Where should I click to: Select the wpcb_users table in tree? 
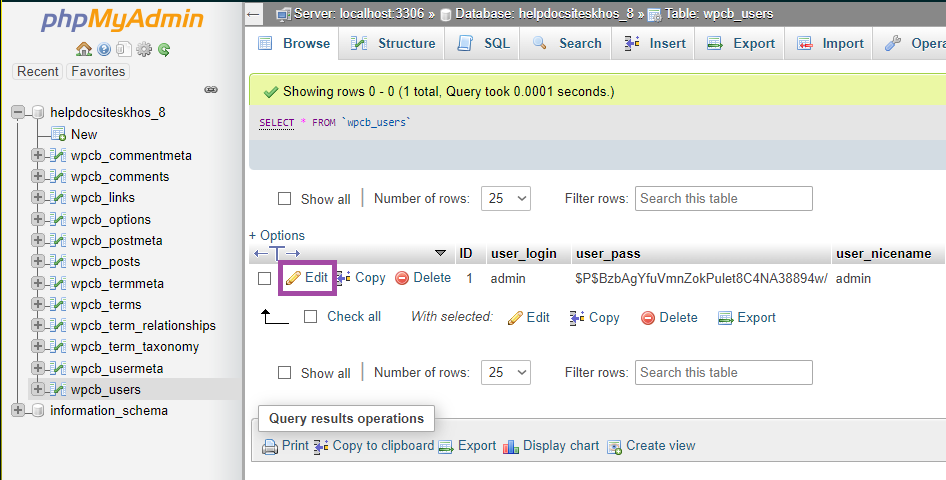(106, 390)
